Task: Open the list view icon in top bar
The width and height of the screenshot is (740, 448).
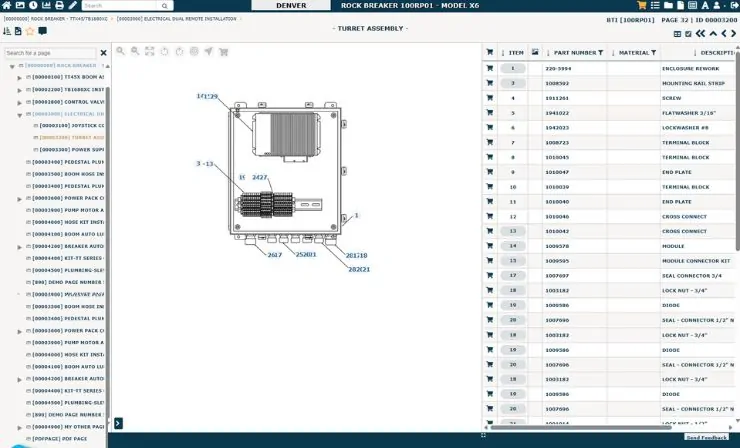Action: click(x=655, y=5)
